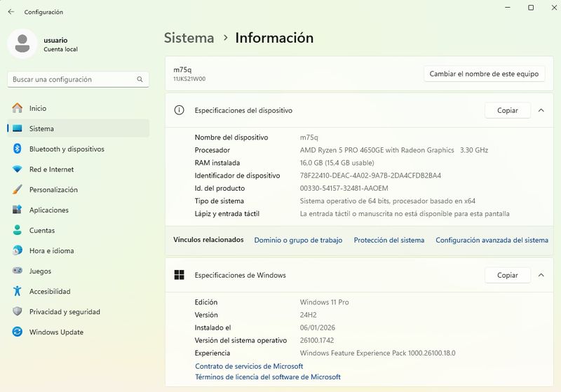Click the Sistema monitor icon
The image size is (561, 392).
click(x=17, y=128)
